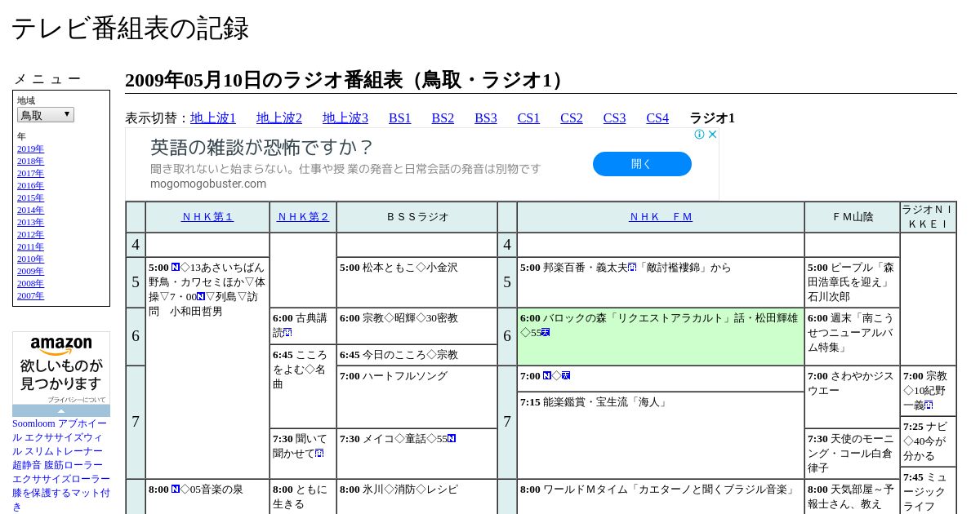Click the 5:00 ピープル program cell

tap(853, 282)
